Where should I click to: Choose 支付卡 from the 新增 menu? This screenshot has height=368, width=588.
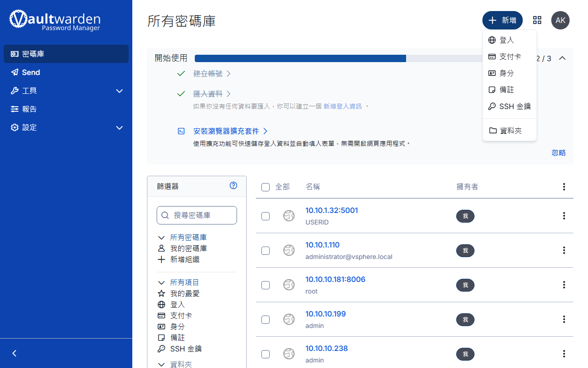tap(509, 57)
